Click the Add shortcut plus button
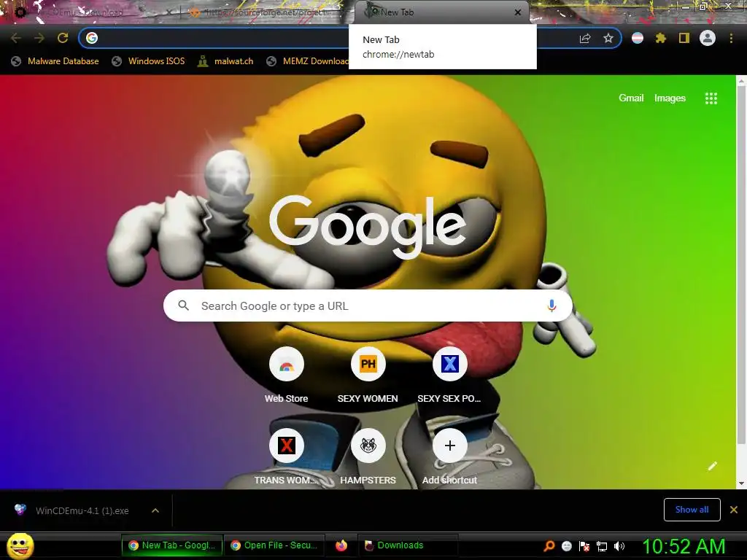Viewport: 747px width, 560px height. click(449, 446)
